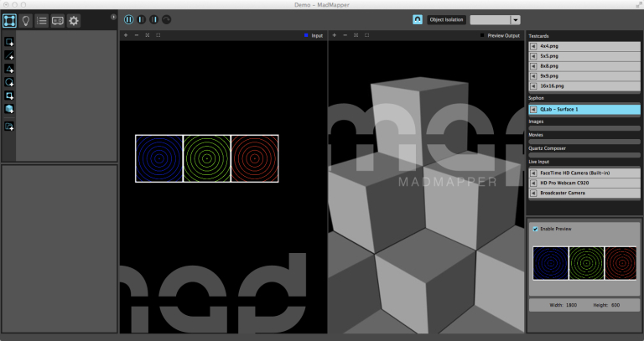Open the projector tab icon

point(58,20)
